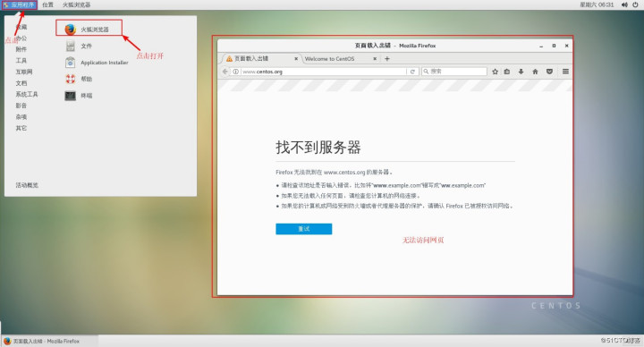
Task: Click the warning icon on the error tab
Action: pos(229,59)
